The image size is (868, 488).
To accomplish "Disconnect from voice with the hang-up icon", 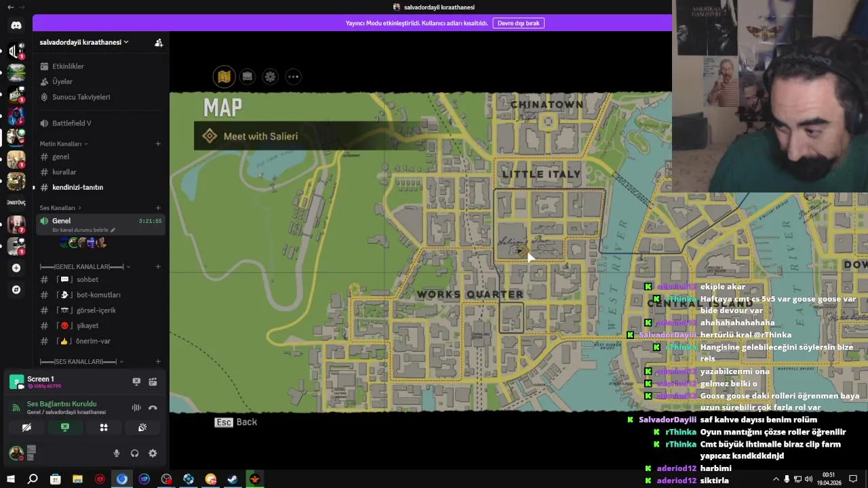I will 153,407.
